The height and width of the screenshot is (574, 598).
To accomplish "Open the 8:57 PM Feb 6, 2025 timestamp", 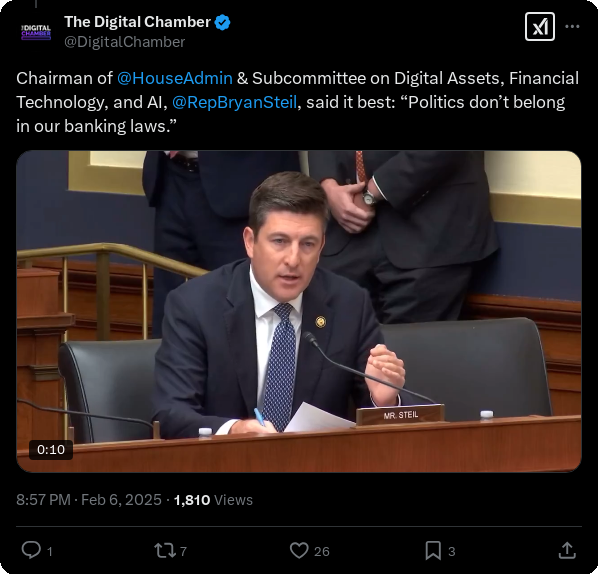I will tap(89, 500).
